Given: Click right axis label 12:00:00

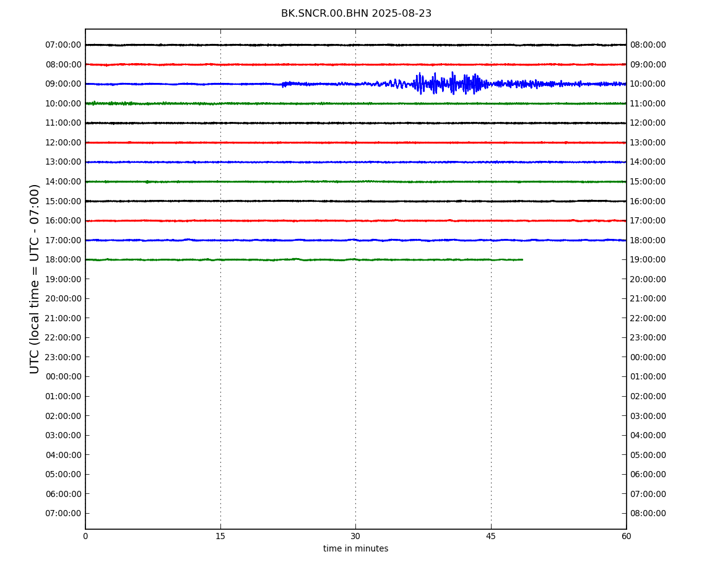Looking at the screenshot, I should [648, 123].
